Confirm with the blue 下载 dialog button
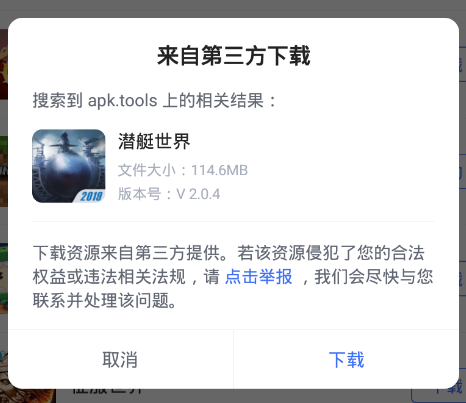This screenshot has width=466, height=403. tap(346, 359)
